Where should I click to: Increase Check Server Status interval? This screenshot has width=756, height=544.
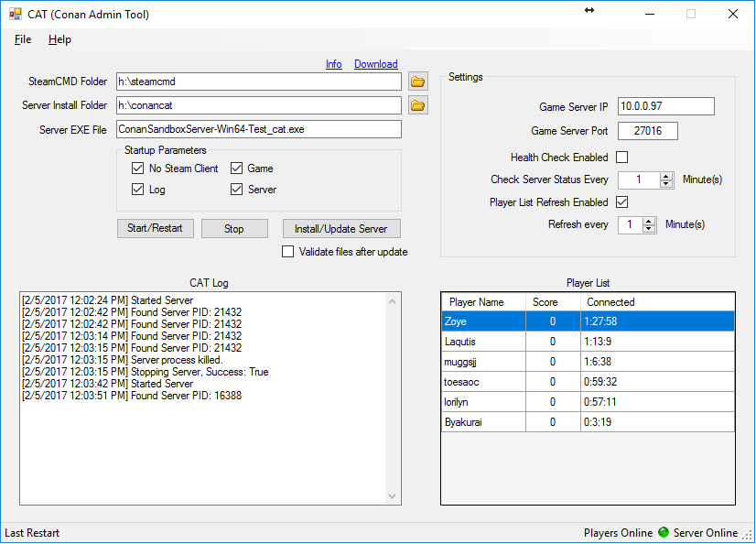pos(666,176)
